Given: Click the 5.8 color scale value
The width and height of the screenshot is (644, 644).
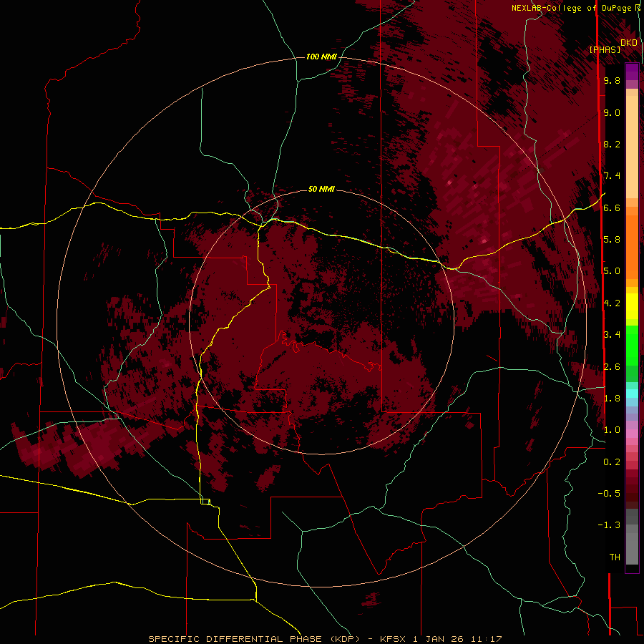Looking at the screenshot, I should [x=612, y=240].
